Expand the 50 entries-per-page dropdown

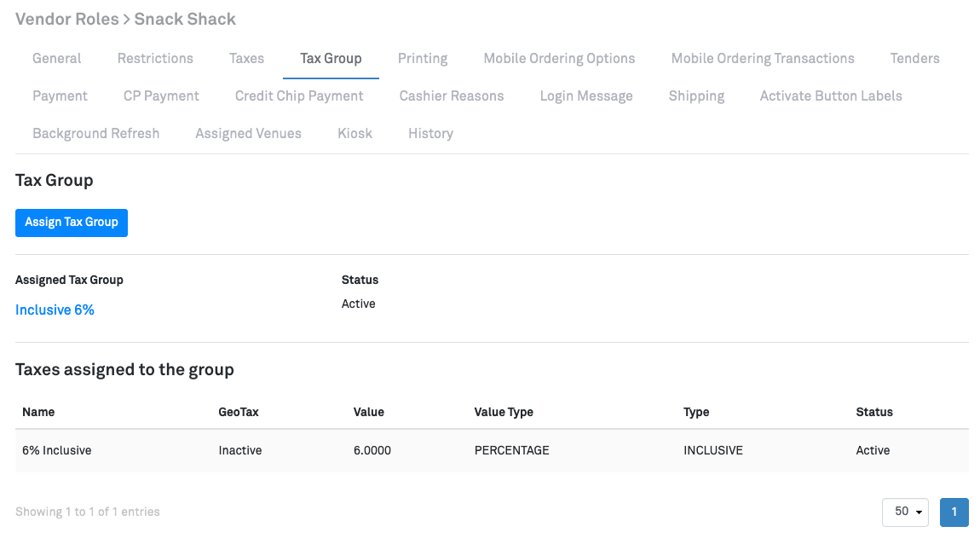click(x=905, y=512)
